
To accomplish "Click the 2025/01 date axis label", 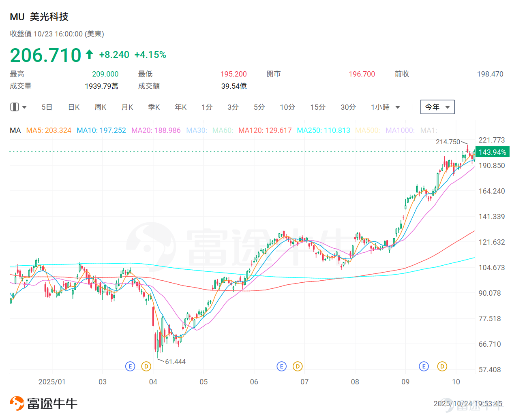I will 52,382.
